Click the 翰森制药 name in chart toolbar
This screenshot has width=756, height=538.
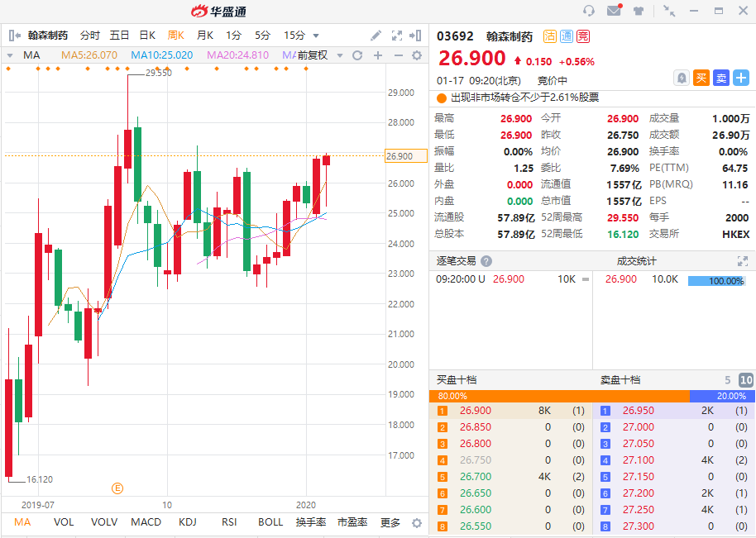point(48,36)
